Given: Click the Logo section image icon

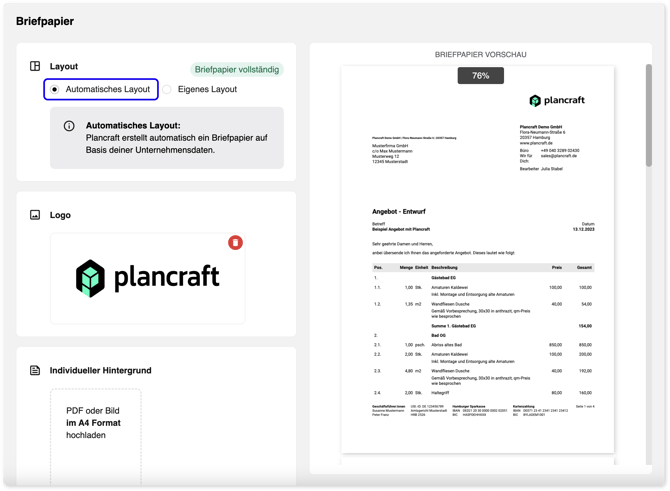Looking at the screenshot, I should [x=35, y=215].
